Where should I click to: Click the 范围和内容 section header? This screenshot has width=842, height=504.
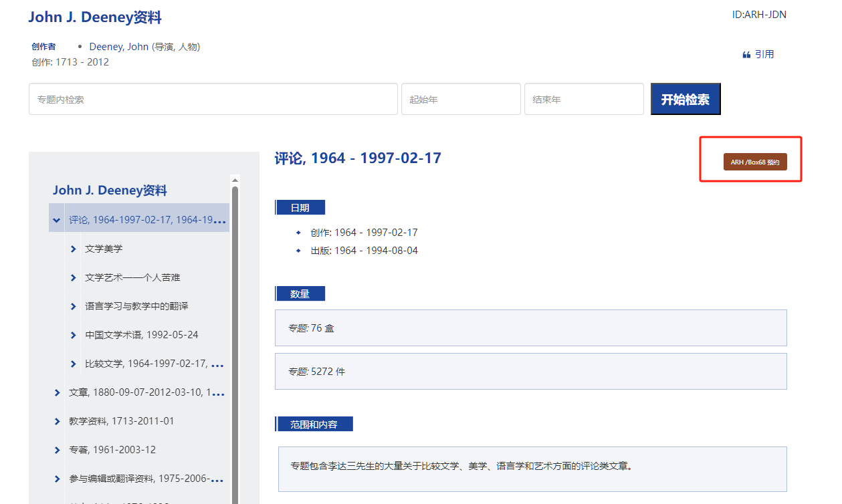(x=314, y=424)
